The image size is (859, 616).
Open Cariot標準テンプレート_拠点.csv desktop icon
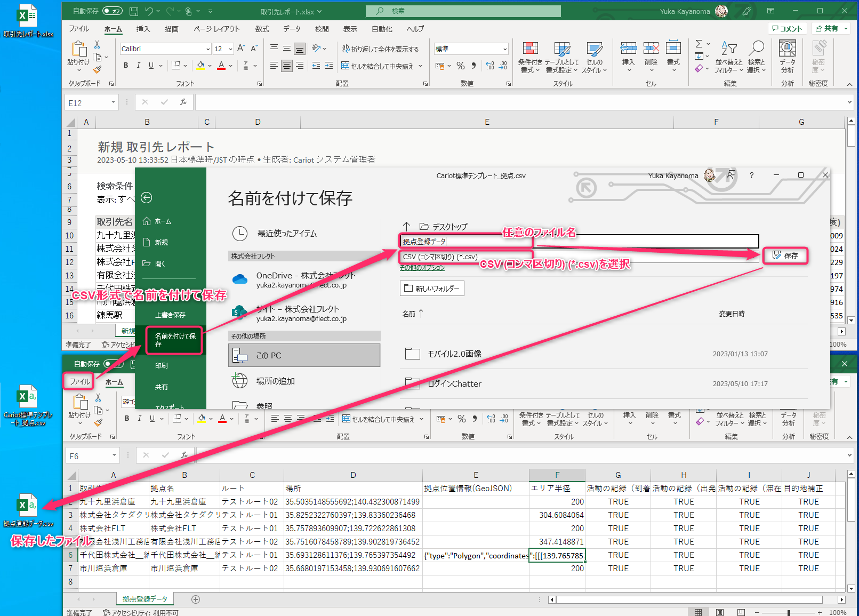(28, 405)
